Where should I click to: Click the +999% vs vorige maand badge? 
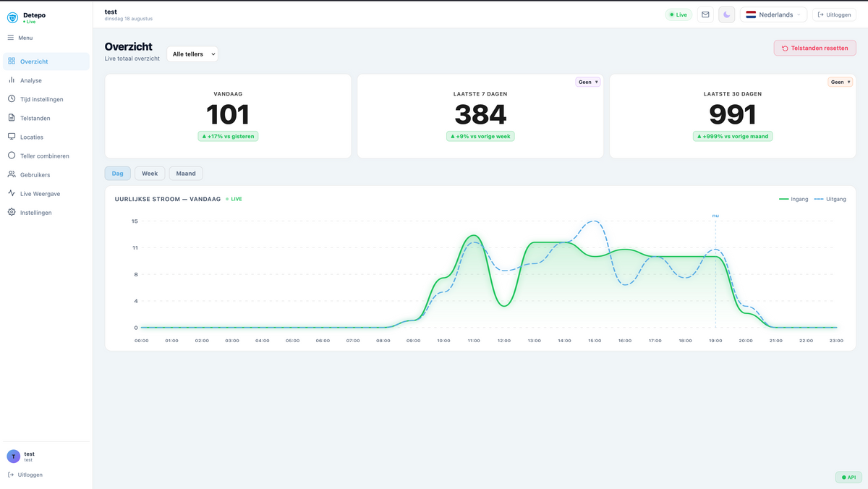coord(733,136)
